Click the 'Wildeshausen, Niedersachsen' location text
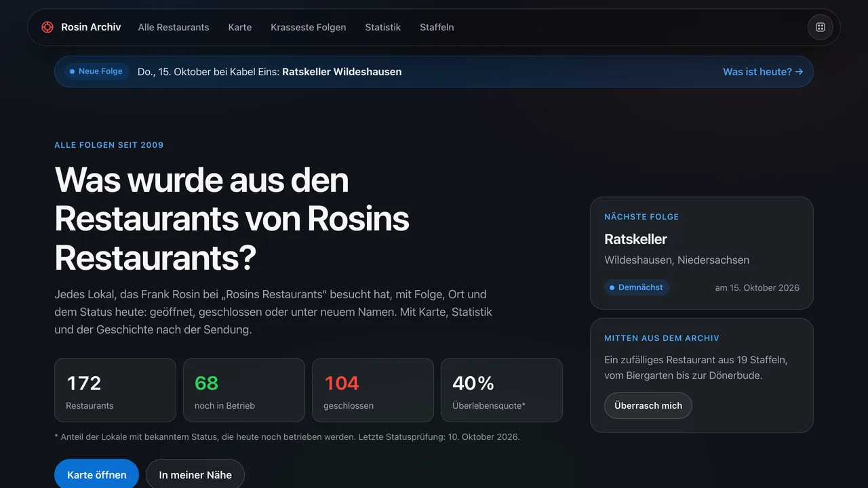 click(677, 260)
